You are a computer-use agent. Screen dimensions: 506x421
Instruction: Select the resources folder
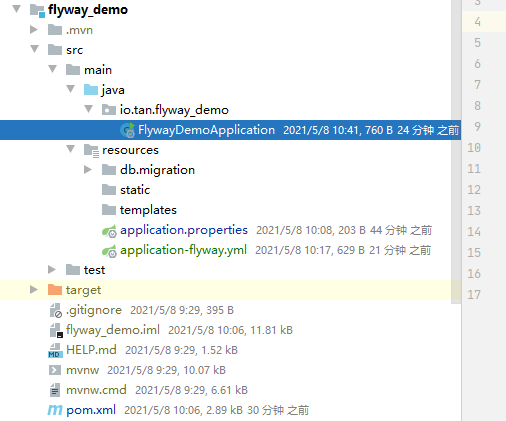pos(130,150)
